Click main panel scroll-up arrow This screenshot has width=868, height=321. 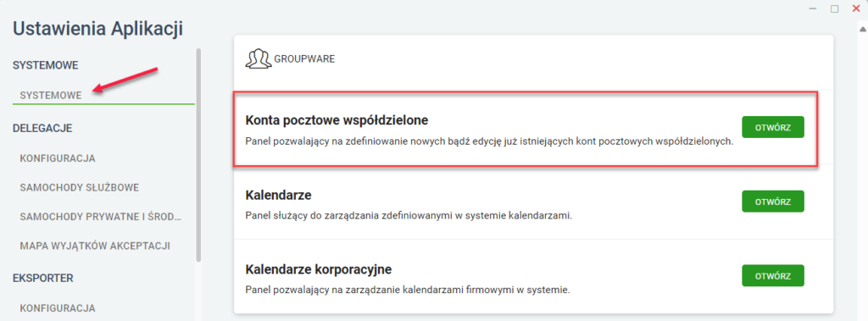[862, 30]
